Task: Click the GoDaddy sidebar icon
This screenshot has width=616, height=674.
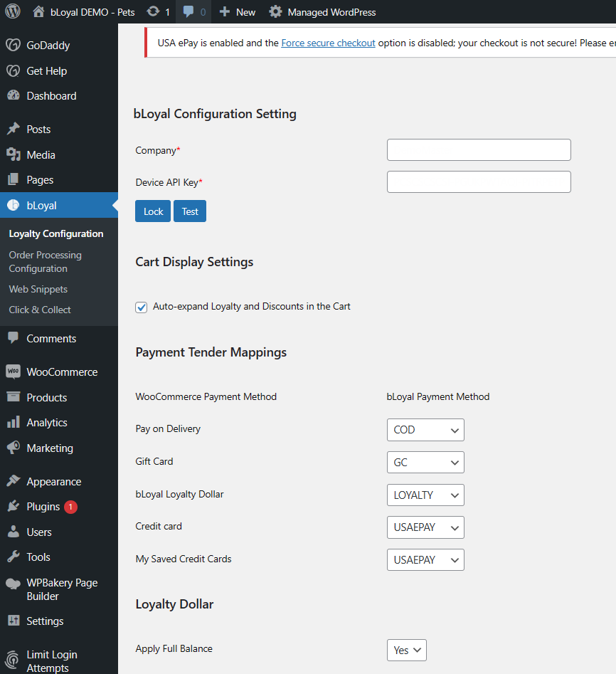Action: click(14, 45)
